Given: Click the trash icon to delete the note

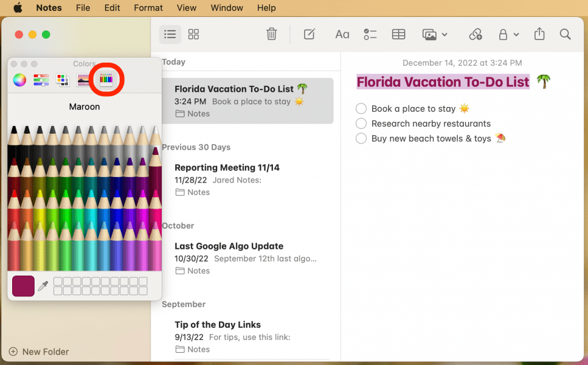Looking at the screenshot, I should 272,35.
